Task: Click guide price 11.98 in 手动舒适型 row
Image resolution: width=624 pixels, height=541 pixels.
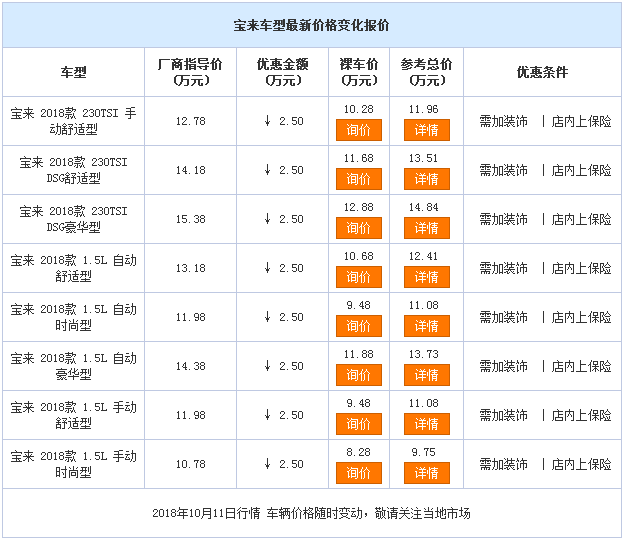Action: 191,415
